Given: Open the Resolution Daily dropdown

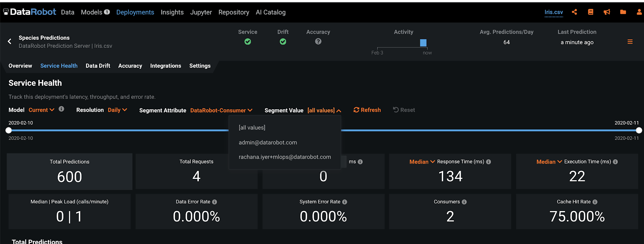Looking at the screenshot, I should coord(118,110).
